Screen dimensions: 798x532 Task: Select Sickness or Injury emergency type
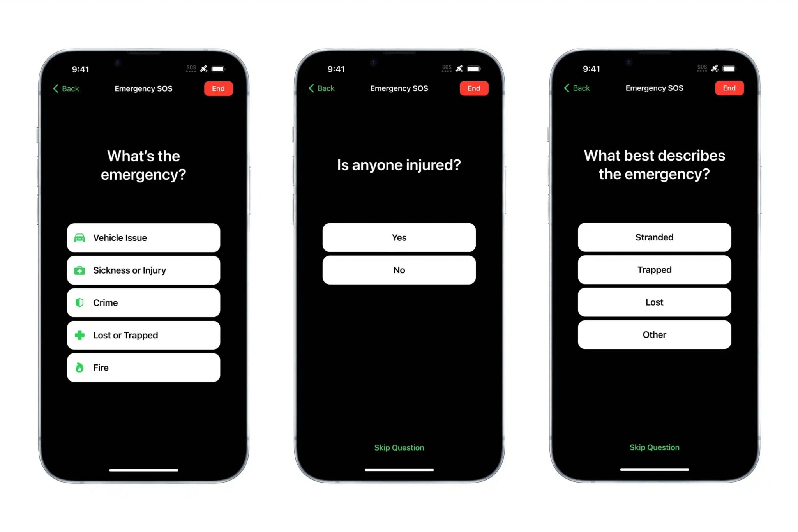point(143,270)
